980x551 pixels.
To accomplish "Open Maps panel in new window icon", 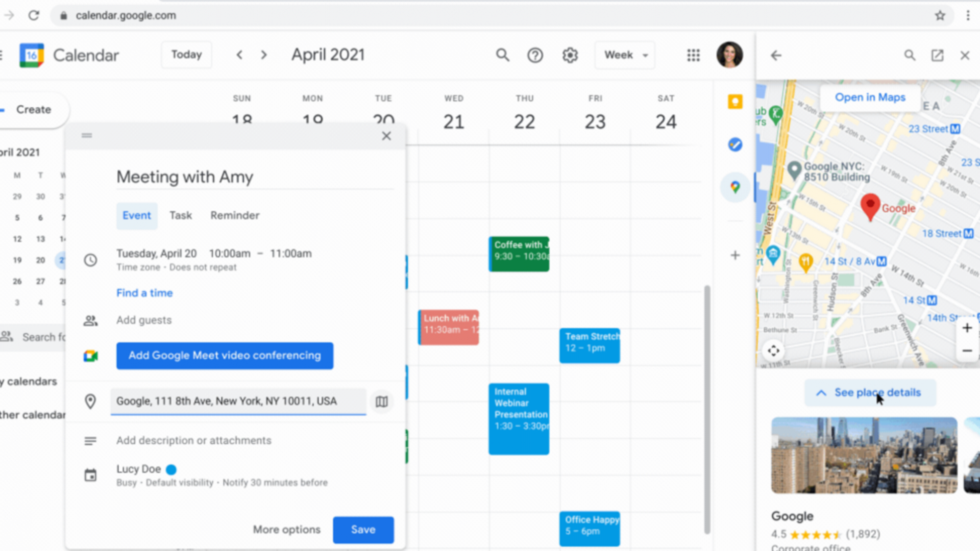I will coord(937,55).
